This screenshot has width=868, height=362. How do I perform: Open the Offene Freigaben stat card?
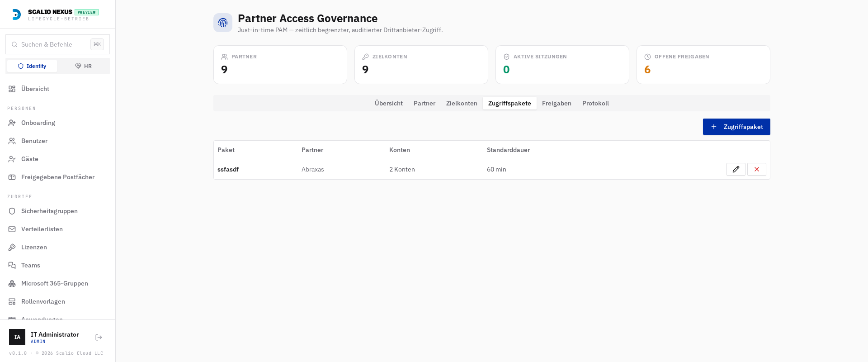click(703, 65)
